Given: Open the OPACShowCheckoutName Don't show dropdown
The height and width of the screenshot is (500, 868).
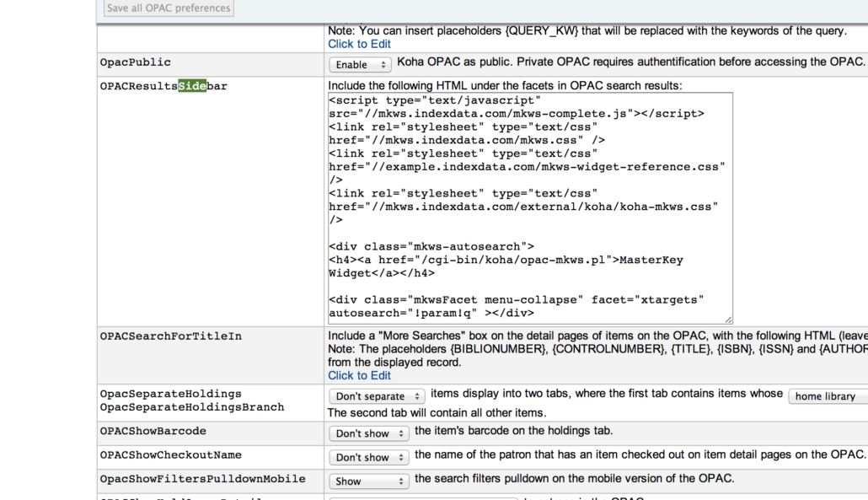Looking at the screenshot, I should [369, 457].
